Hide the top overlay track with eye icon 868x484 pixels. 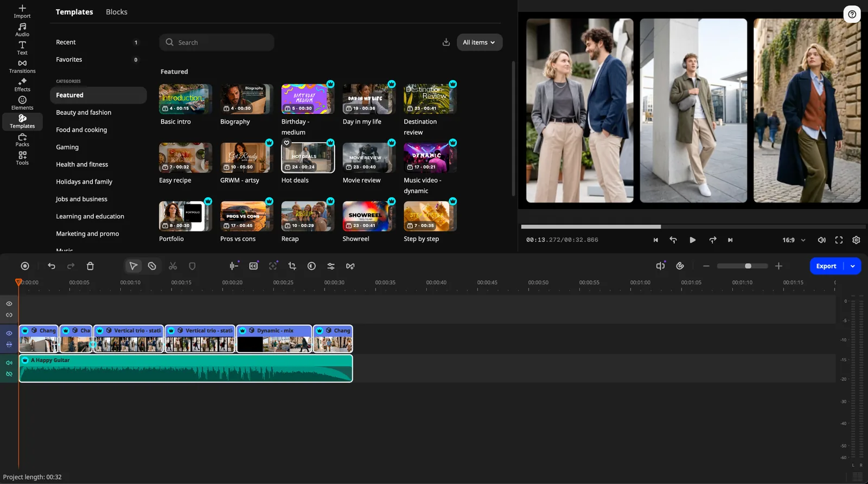coord(9,304)
